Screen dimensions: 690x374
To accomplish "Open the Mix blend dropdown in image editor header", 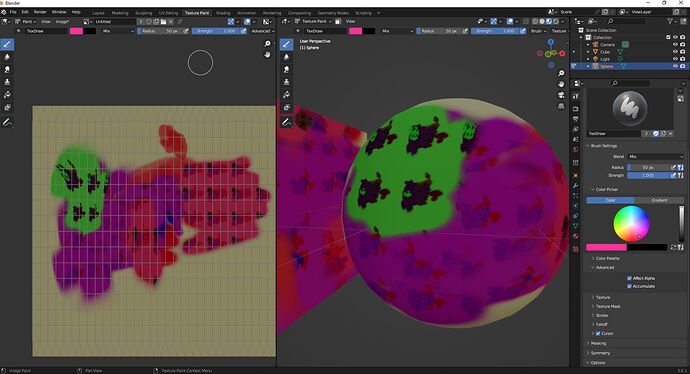I will pos(117,31).
